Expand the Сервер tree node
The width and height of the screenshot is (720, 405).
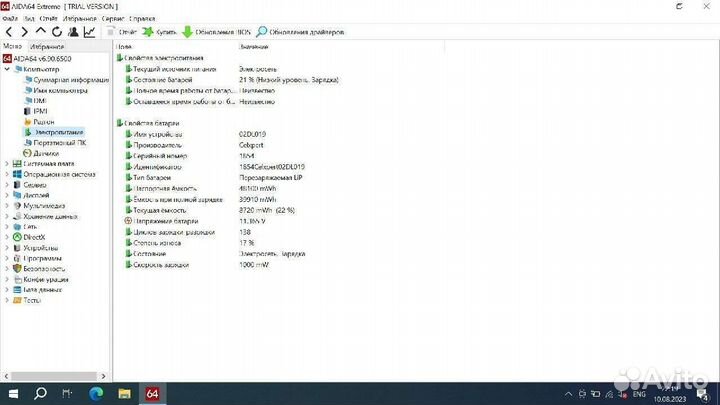[x=7, y=185]
